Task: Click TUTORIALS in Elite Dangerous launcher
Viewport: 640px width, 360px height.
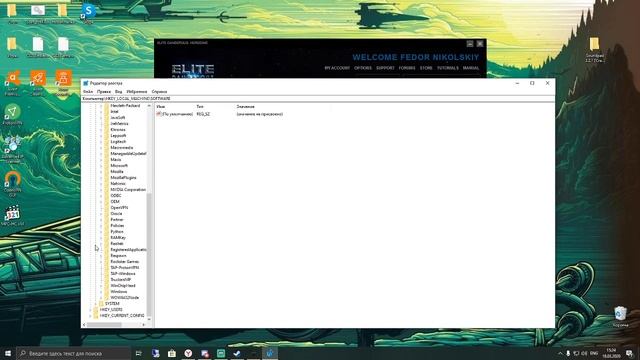Action: [x=448, y=68]
